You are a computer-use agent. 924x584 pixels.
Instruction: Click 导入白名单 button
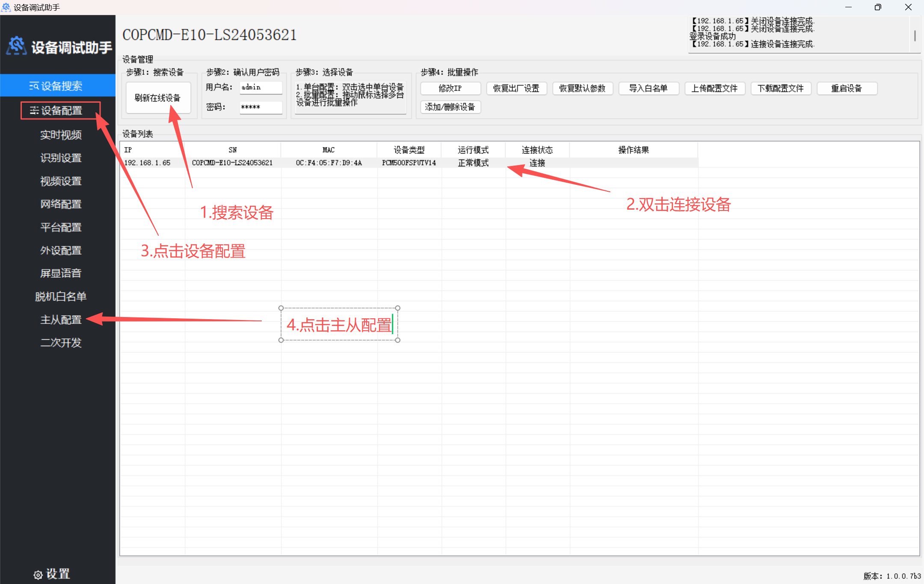pyautogui.click(x=648, y=89)
